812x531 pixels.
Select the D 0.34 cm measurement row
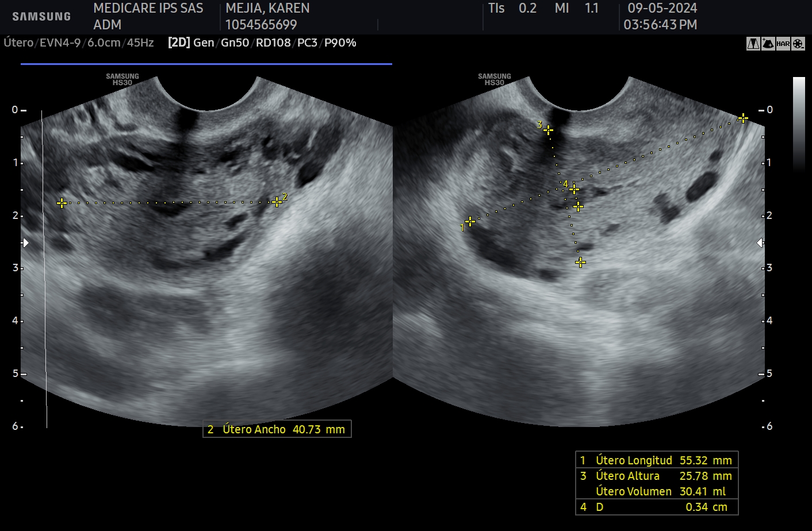pyautogui.click(x=656, y=507)
